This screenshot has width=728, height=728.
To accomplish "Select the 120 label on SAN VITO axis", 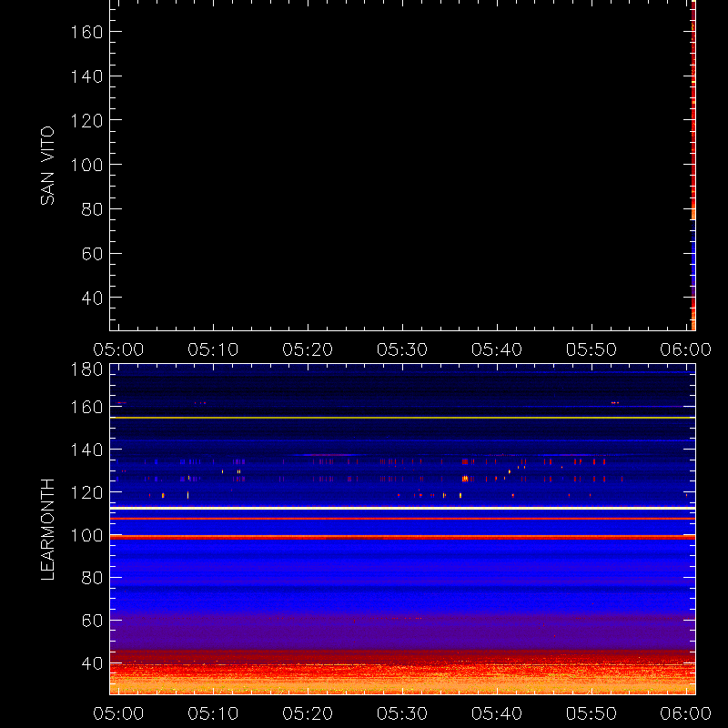I will (86, 121).
